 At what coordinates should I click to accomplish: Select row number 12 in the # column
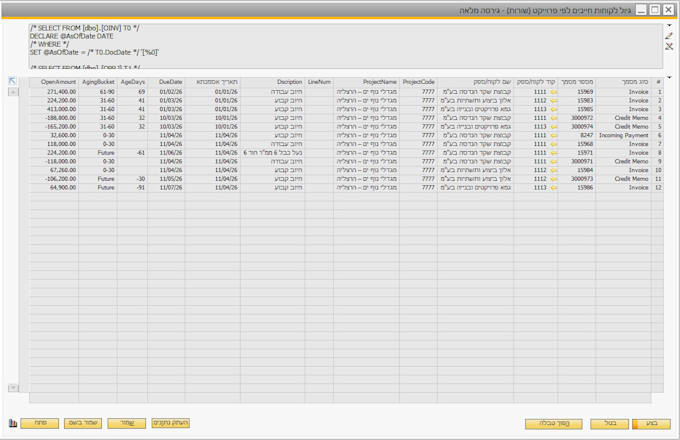click(657, 187)
